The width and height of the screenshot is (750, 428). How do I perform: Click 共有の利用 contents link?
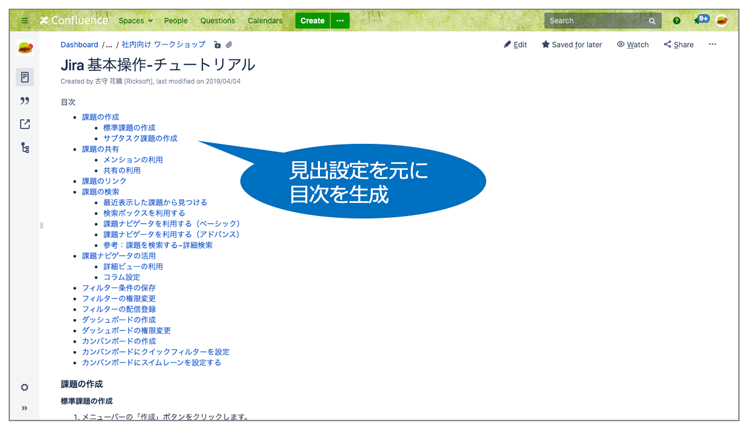pos(122,170)
